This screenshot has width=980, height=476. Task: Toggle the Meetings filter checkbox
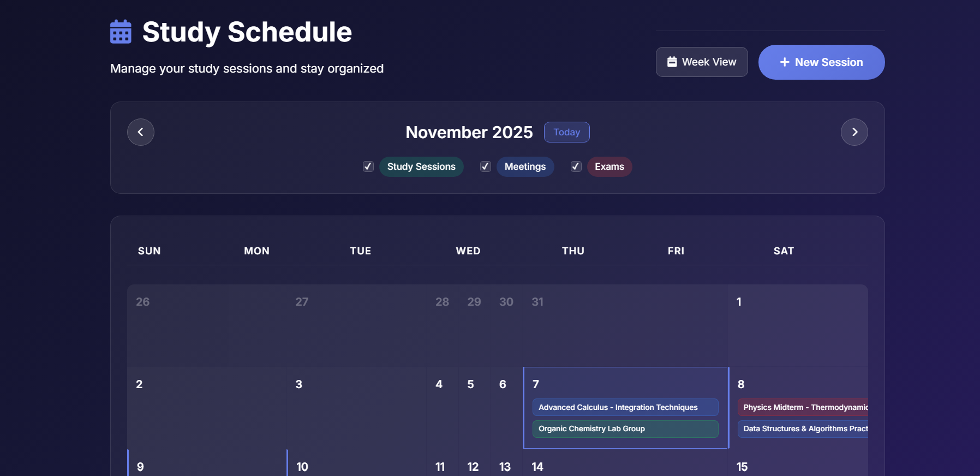click(x=486, y=166)
